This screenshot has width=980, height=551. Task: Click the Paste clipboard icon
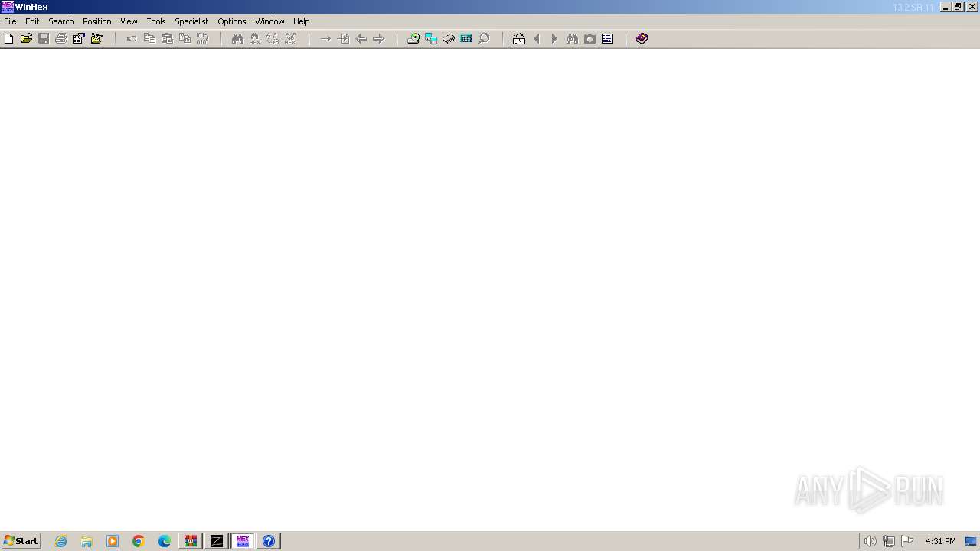[167, 38]
